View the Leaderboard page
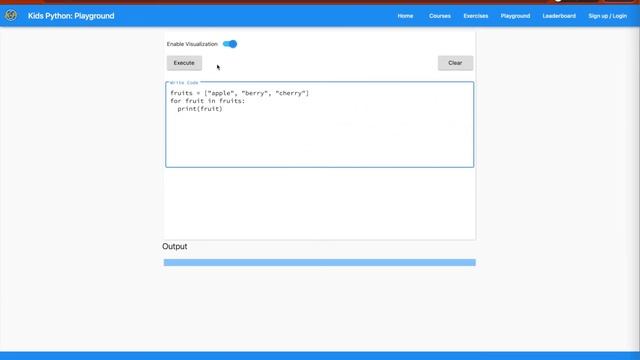This screenshot has height=360, width=640. coord(559,16)
